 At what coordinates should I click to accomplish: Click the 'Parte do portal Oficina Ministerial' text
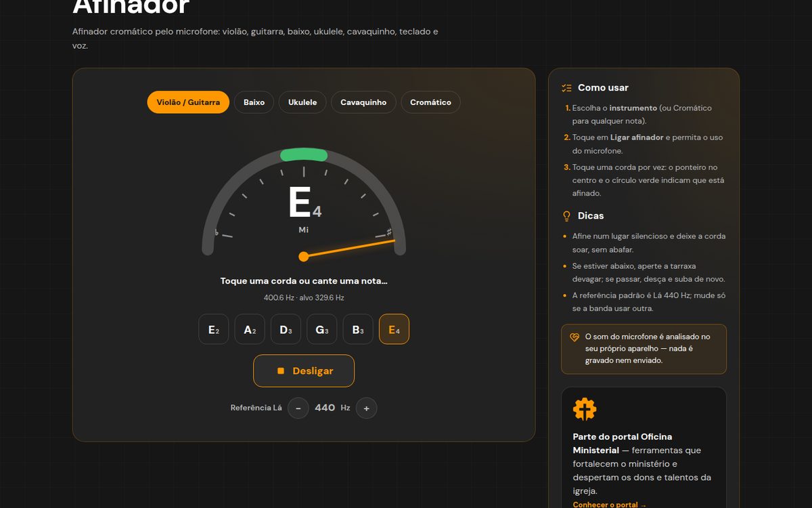coord(623,444)
